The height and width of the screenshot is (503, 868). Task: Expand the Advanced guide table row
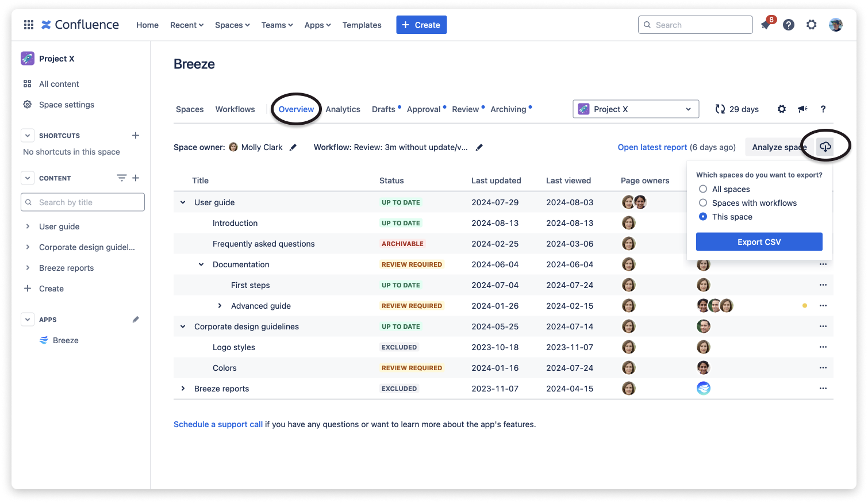[x=220, y=306]
